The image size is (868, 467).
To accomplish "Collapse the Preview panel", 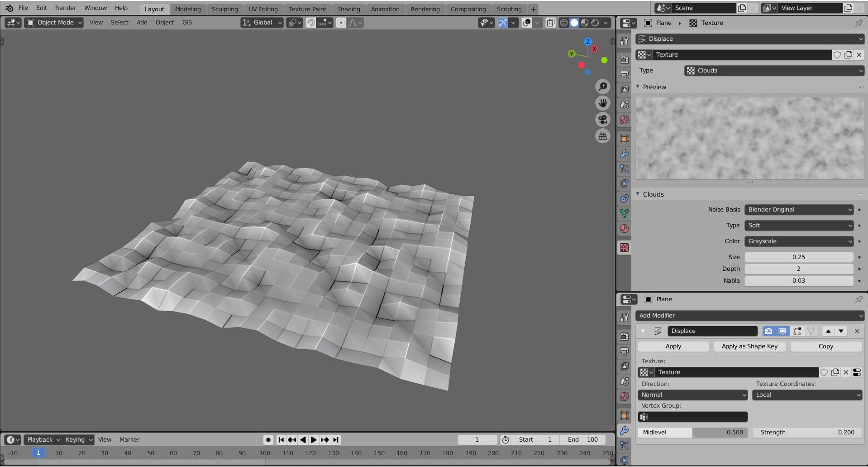I will (x=652, y=87).
